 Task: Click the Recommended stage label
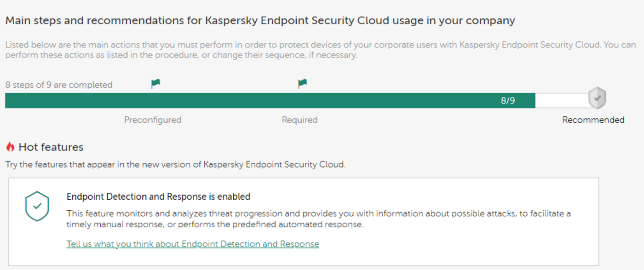click(x=593, y=120)
